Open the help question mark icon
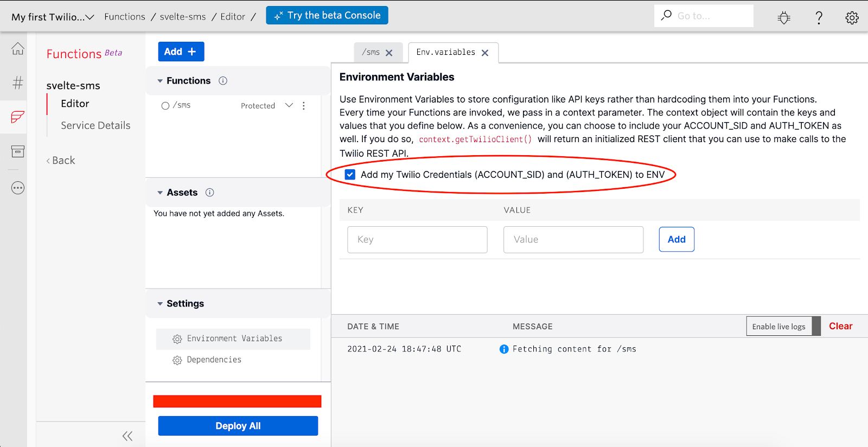The height and width of the screenshot is (447, 868). tap(819, 17)
